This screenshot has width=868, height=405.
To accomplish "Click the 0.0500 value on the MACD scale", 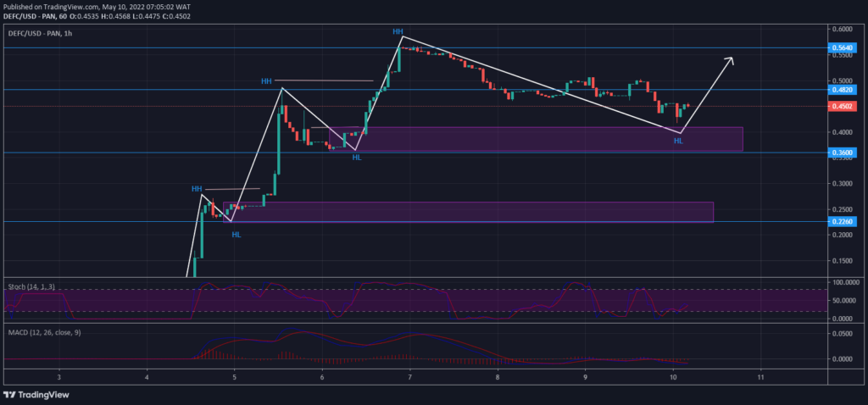I will [x=842, y=334].
